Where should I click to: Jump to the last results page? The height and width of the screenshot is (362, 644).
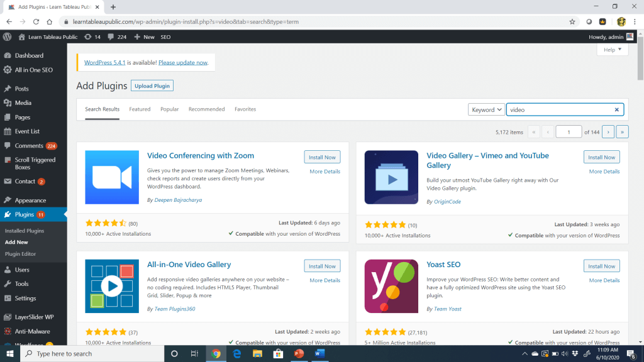(x=622, y=132)
